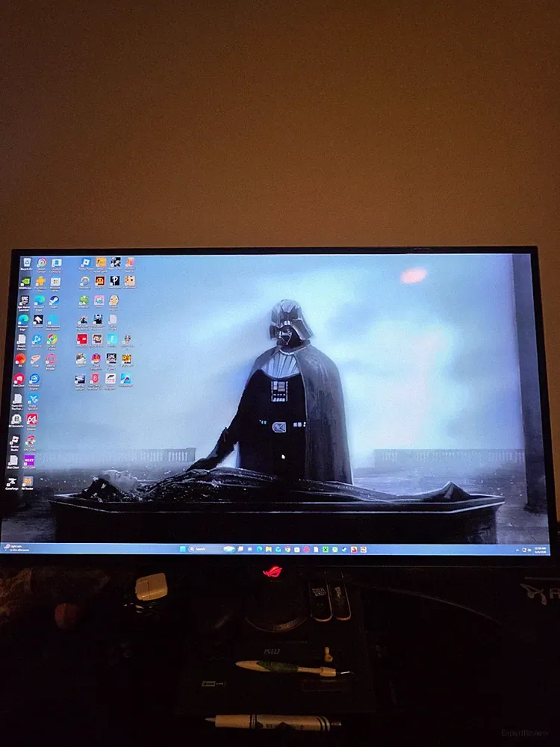The height and width of the screenshot is (747, 560).
Task: Select the stormtrooper game icon on desktop
Action: tap(111, 359)
